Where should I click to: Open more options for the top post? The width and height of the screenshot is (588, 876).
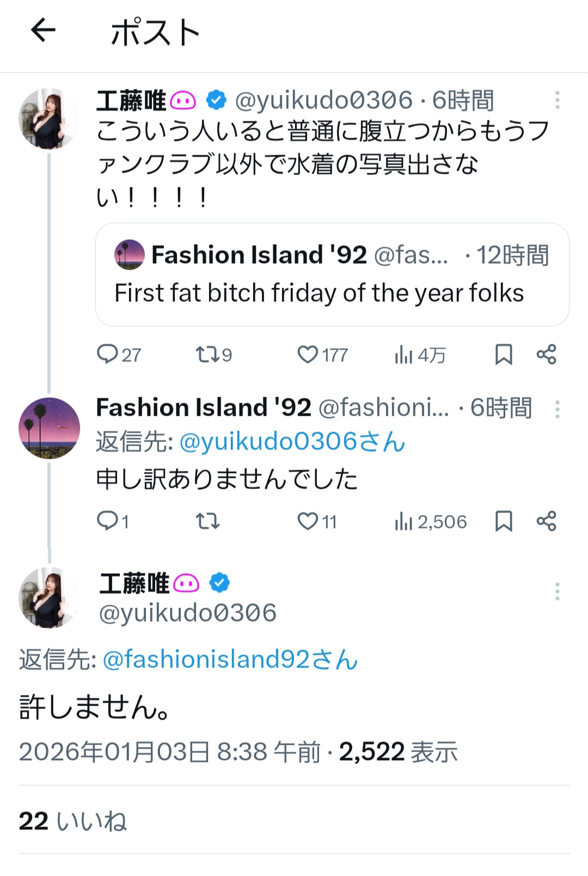[557, 100]
